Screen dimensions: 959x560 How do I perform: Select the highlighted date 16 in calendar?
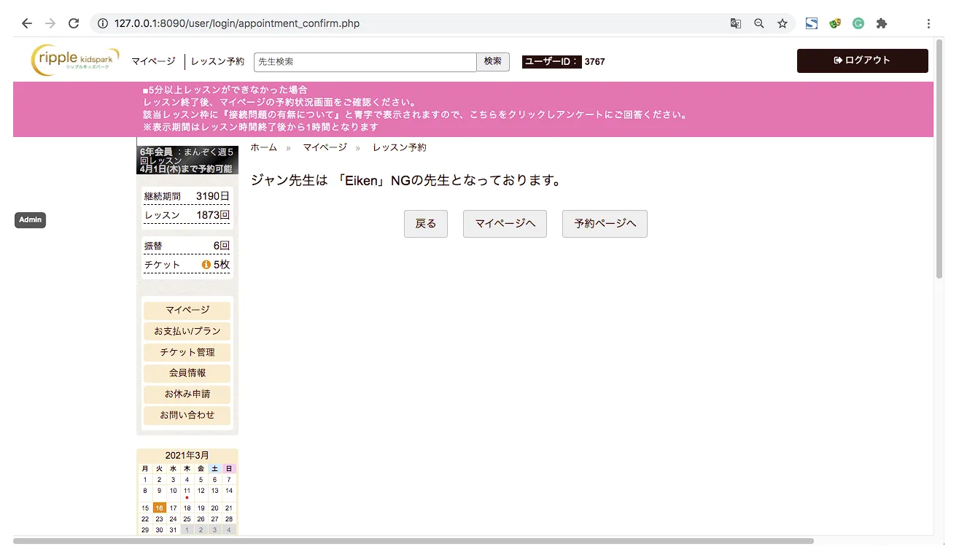pos(159,507)
